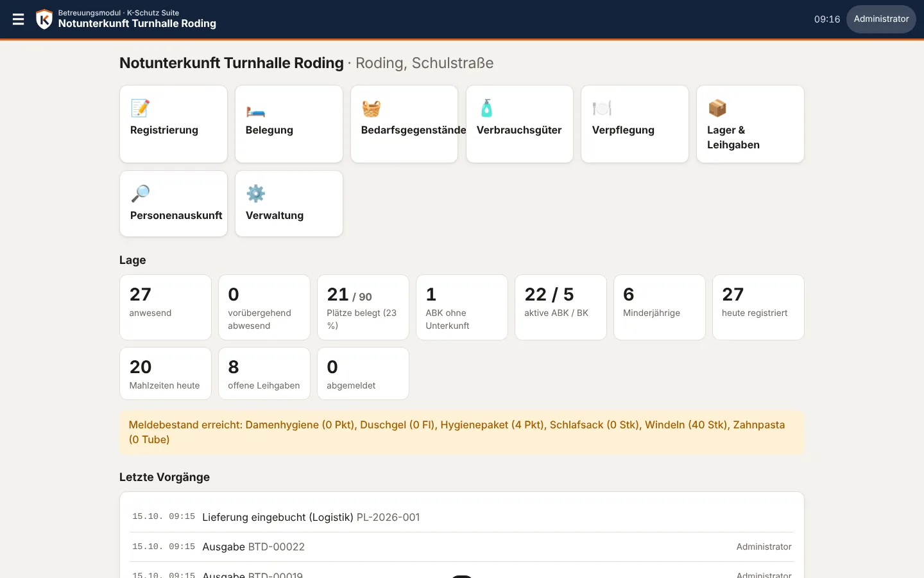Open the 6 Minderjährige card
This screenshot has height=578, width=924.
(660, 307)
